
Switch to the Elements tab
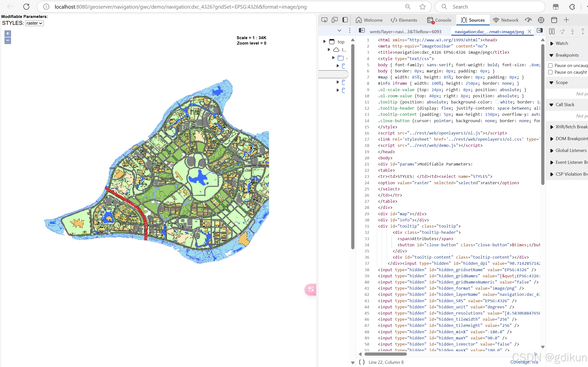(x=404, y=20)
